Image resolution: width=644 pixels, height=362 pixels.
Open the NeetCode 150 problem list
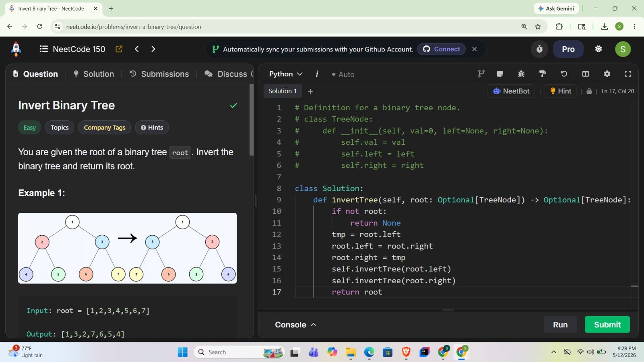(72, 49)
